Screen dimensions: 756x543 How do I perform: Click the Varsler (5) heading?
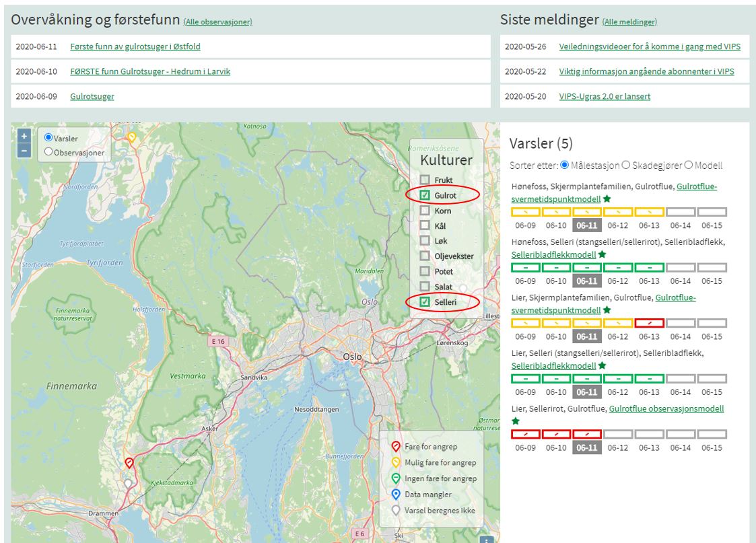(x=541, y=143)
